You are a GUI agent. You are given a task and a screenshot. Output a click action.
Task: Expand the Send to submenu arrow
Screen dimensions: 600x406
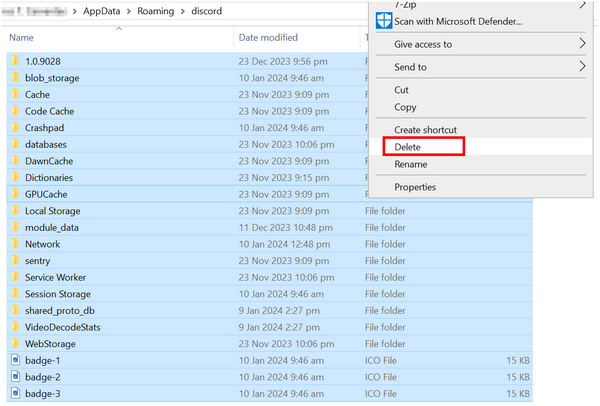click(x=582, y=67)
